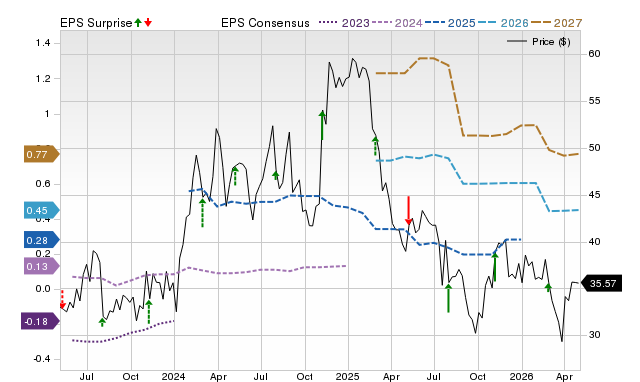Viewport: 640px width, 382px height.
Task: Click the -0.4 EPS axis label
Action: [x=42, y=359]
